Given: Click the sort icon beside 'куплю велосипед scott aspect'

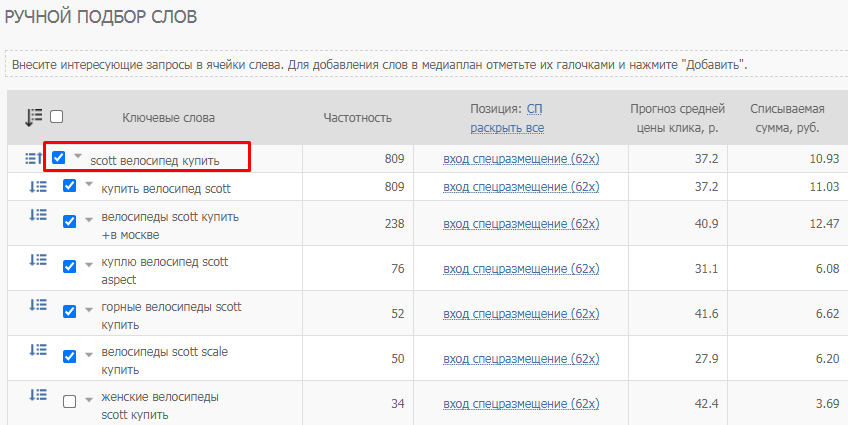Looking at the screenshot, I should pyautogui.click(x=38, y=260).
